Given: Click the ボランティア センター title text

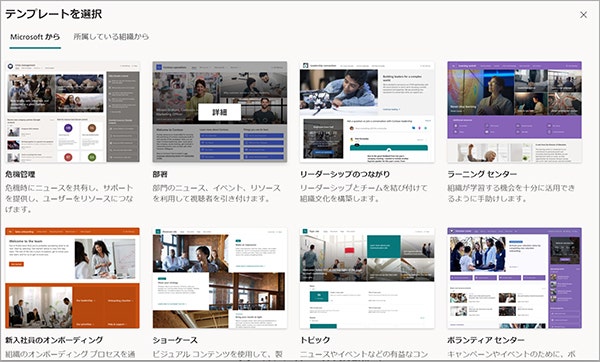Looking at the screenshot, I should (486, 340).
